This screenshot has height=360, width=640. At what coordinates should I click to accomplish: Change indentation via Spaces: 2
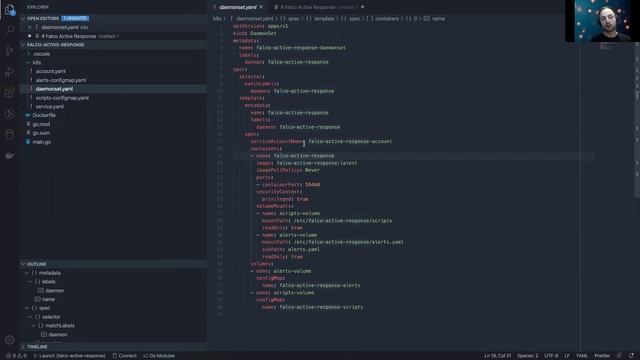pos(527,356)
